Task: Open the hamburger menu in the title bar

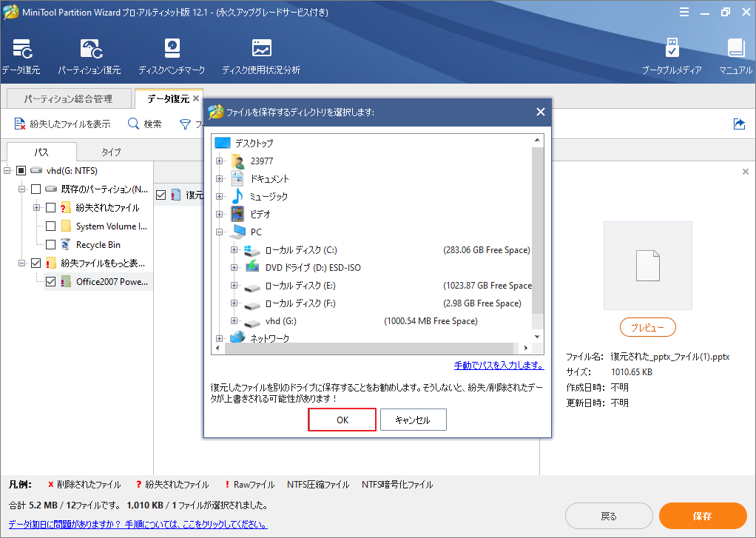Action: pyautogui.click(x=684, y=11)
